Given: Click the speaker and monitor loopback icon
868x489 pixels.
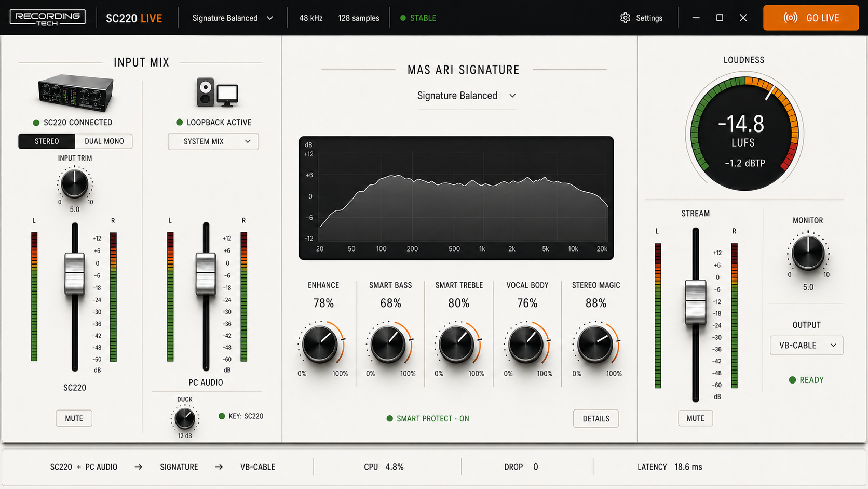Looking at the screenshot, I should (x=217, y=92).
